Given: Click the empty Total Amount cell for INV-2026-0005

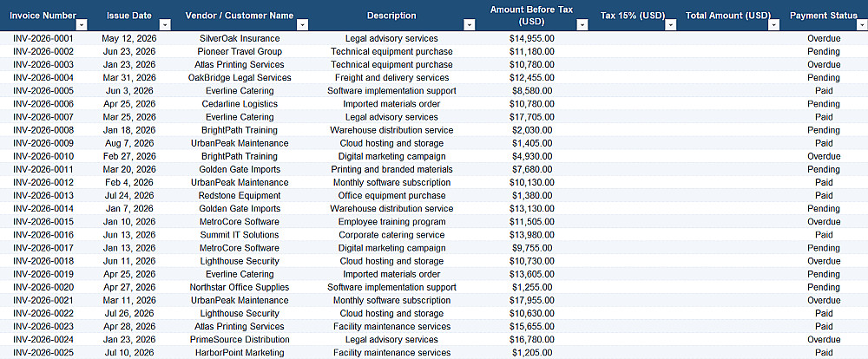Looking at the screenshot, I should [x=728, y=91].
